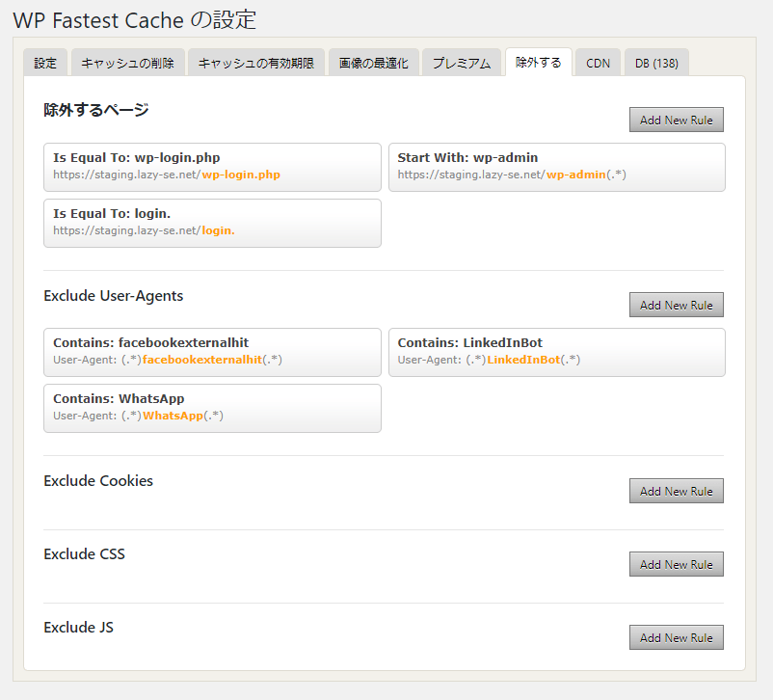773x700 pixels.
Task: Open the 設定 tab
Action: point(45,63)
